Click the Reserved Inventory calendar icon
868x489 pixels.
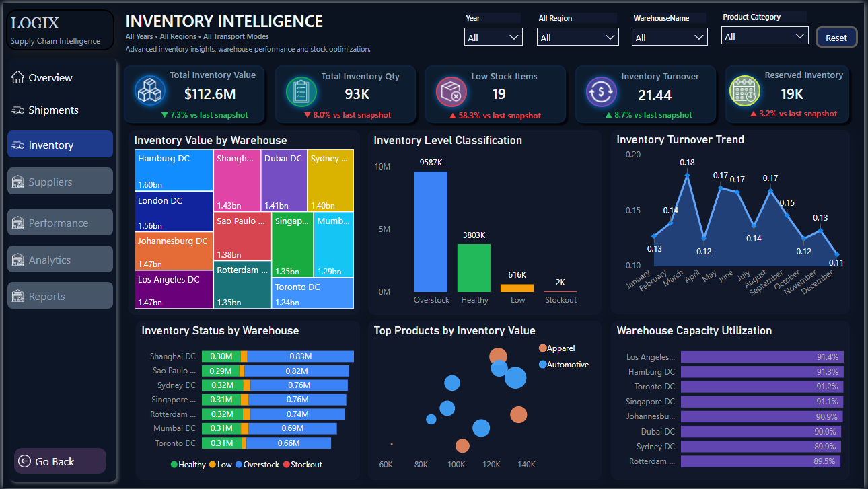pos(745,90)
